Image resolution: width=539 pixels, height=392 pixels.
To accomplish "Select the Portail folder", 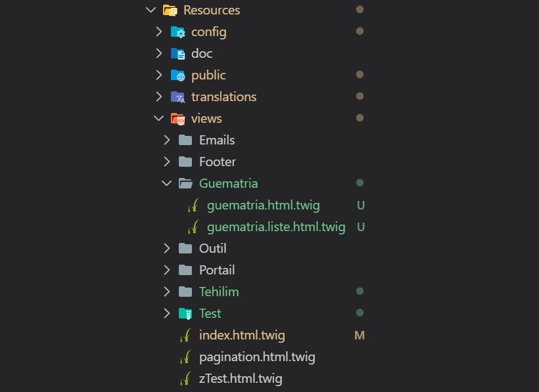I will (217, 270).
